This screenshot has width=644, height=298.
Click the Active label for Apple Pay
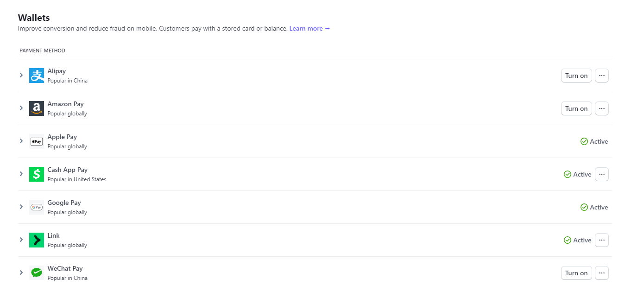[x=599, y=141]
